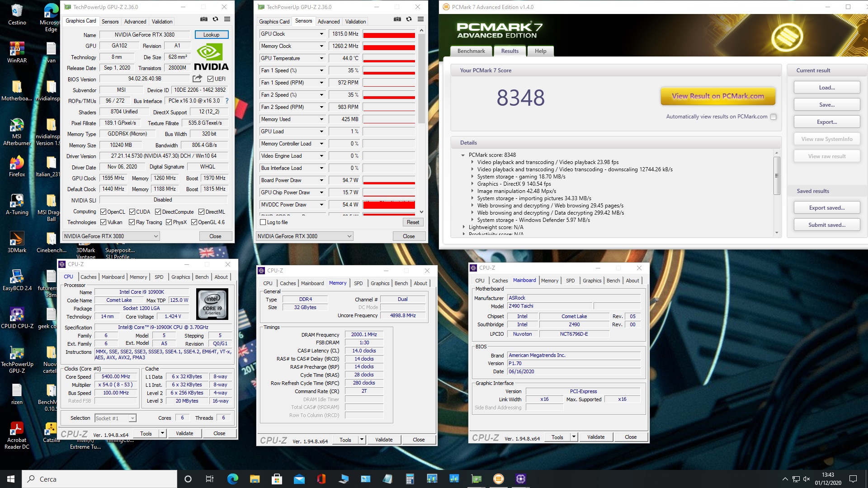This screenshot has width=868, height=488.
Task: Click Export... button in PCMark
Action: [x=827, y=122]
